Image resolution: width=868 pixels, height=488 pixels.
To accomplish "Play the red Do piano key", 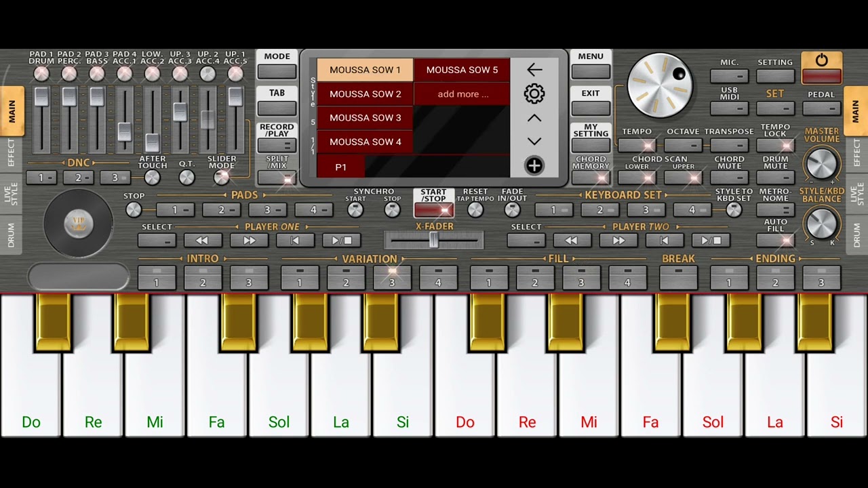I will click(465, 380).
